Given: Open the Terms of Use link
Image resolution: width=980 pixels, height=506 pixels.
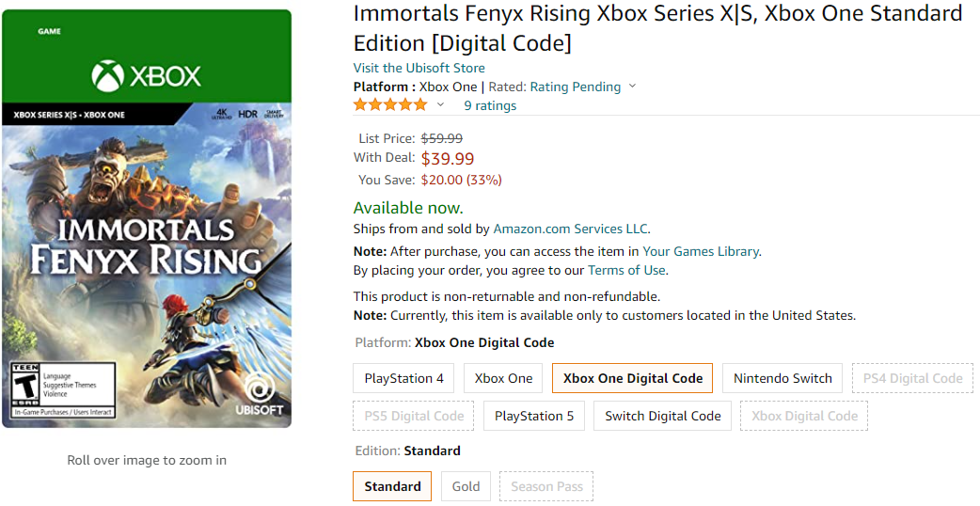Looking at the screenshot, I should 626,270.
